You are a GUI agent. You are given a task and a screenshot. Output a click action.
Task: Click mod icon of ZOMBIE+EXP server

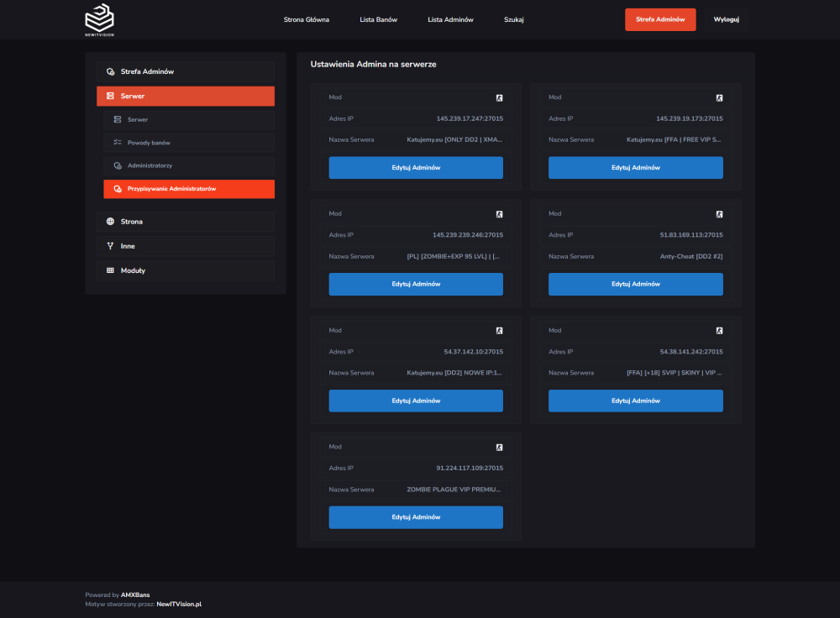(x=499, y=214)
